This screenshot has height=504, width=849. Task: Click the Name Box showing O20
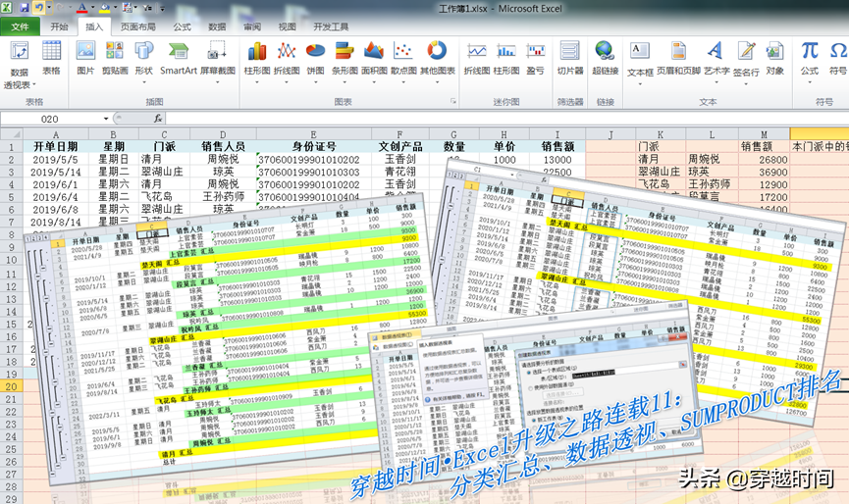pos(50,119)
